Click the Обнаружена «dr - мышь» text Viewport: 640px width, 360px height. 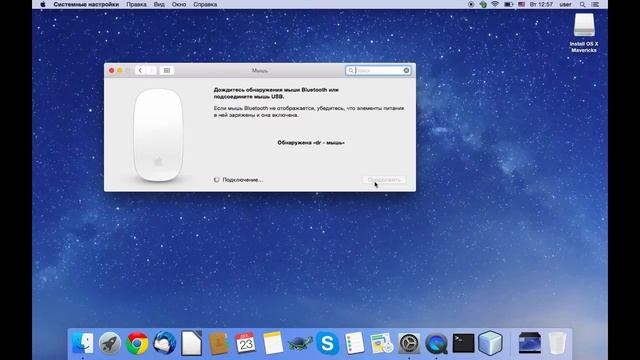point(311,142)
